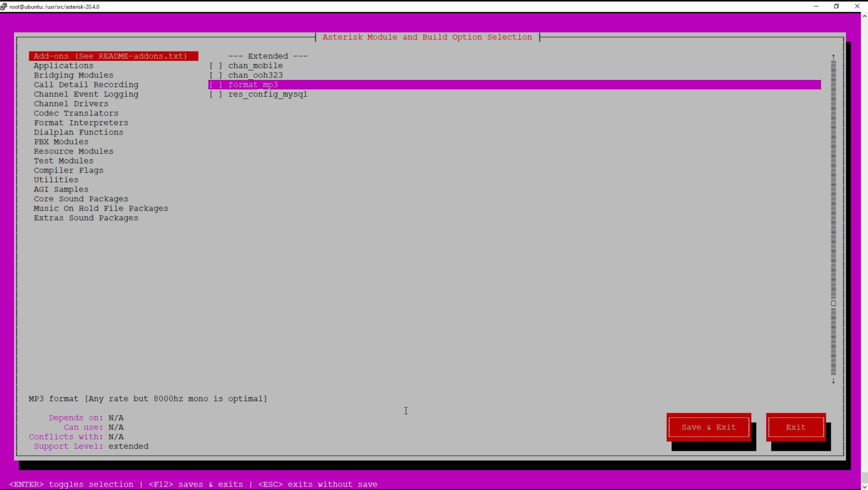868x490 pixels.
Task: Open the Channel Drivers category
Action: [71, 103]
